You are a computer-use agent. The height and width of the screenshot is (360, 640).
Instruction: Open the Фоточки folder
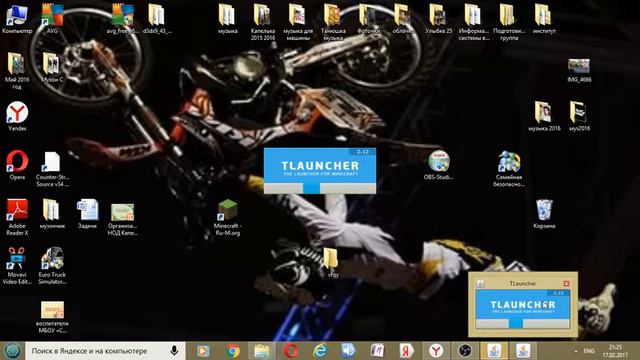point(368,19)
